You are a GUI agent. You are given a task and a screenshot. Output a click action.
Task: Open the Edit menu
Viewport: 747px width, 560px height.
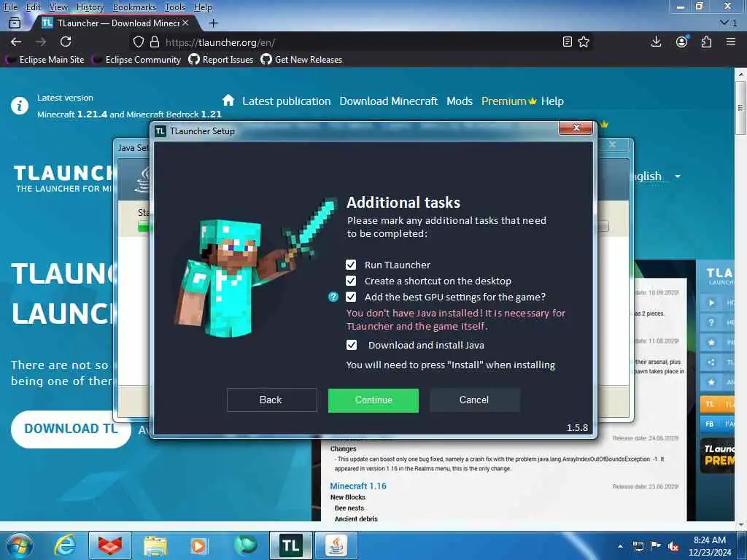tap(34, 7)
